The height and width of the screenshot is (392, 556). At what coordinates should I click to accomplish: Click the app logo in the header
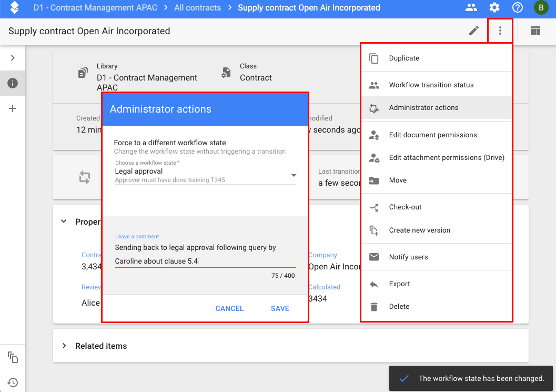click(15, 7)
